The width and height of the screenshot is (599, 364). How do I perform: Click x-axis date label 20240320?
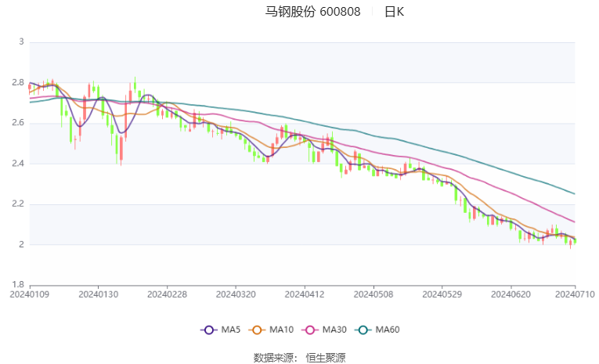click(x=236, y=294)
